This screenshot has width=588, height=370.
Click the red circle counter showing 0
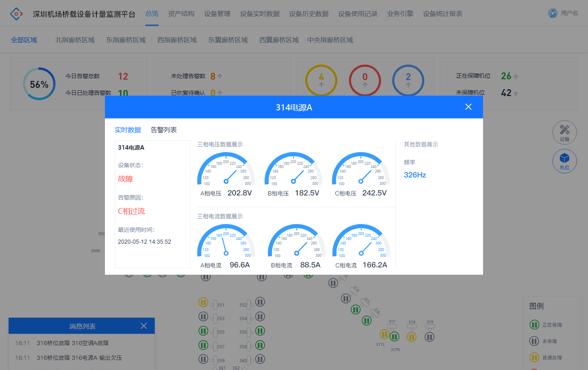point(365,81)
